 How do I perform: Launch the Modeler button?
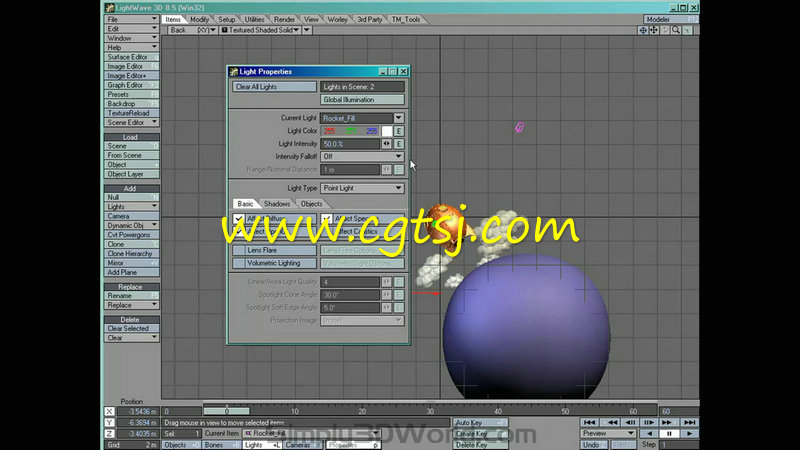click(x=671, y=19)
